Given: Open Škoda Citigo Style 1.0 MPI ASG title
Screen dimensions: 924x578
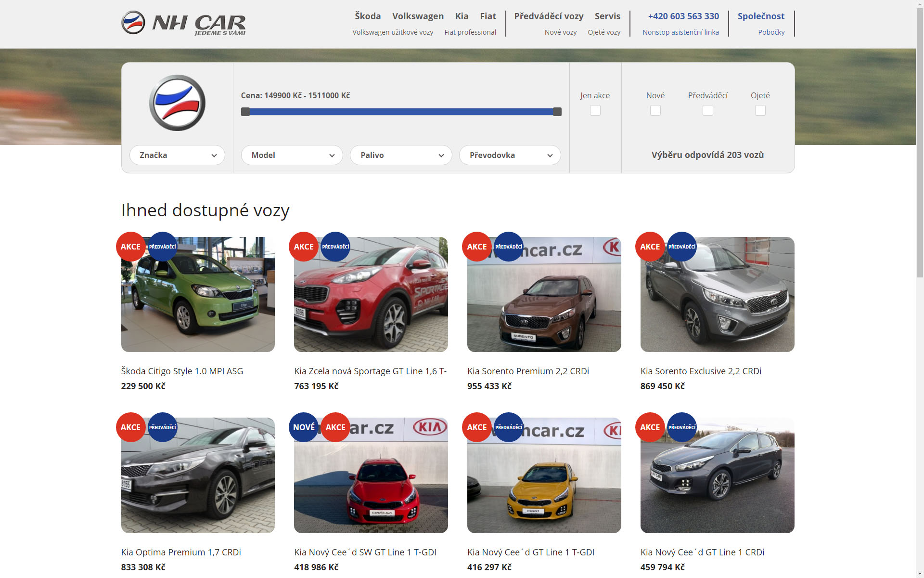Looking at the screenshot, I should click(x=182, y=371).
